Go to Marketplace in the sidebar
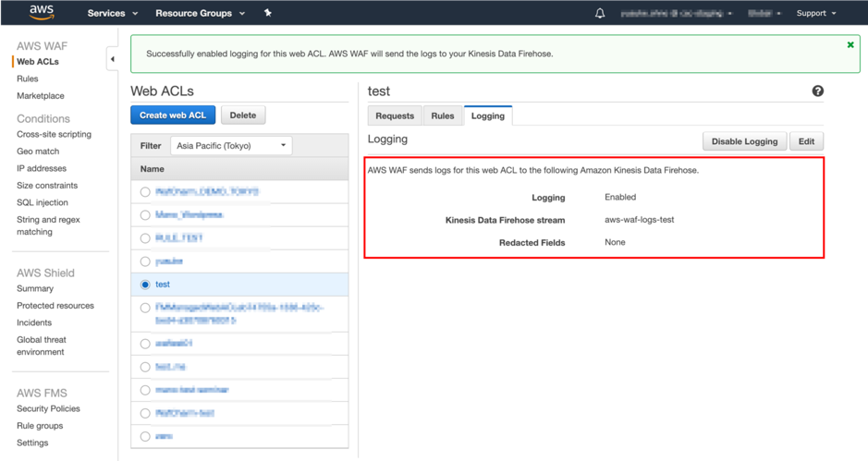Image resolution: width=868 pixels, height=461 pixels. click(x=41, y=96)
